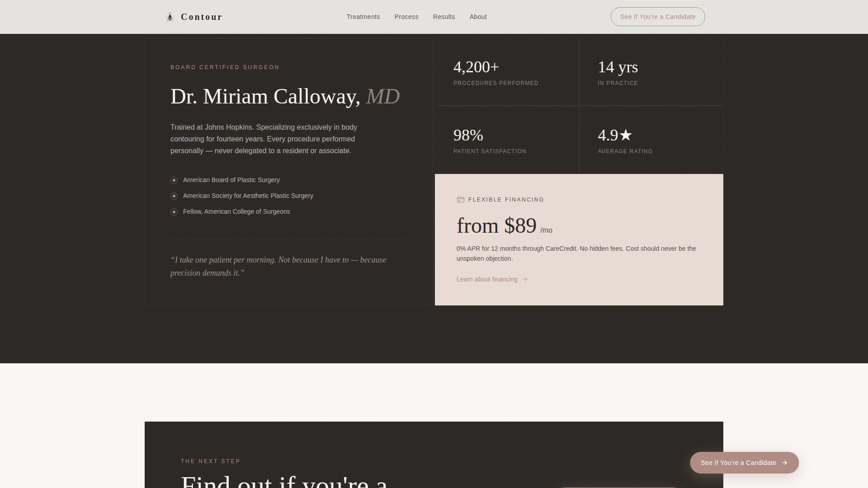Open the About page
The width and height of the screenshot is (868, 488).
coord(478,17)
